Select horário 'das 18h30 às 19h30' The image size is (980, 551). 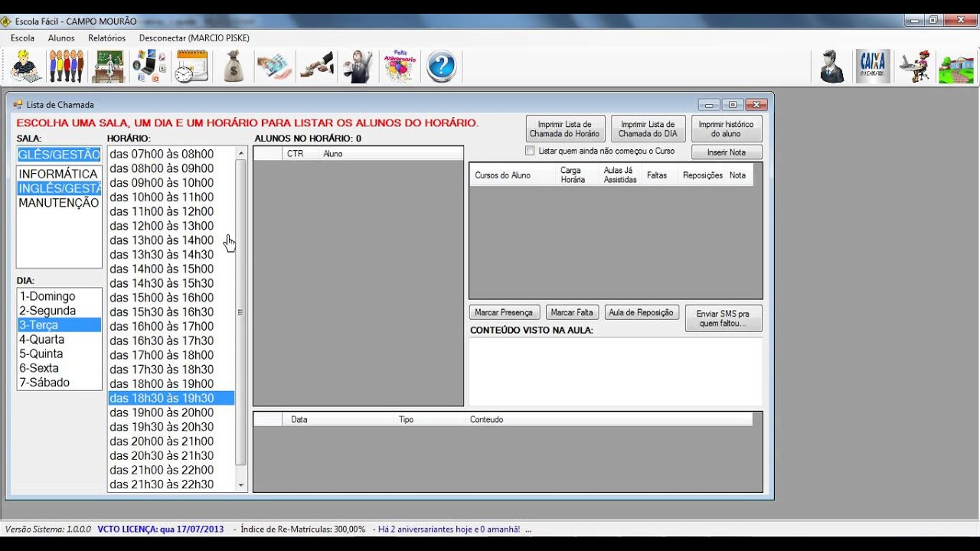[171, 398]
